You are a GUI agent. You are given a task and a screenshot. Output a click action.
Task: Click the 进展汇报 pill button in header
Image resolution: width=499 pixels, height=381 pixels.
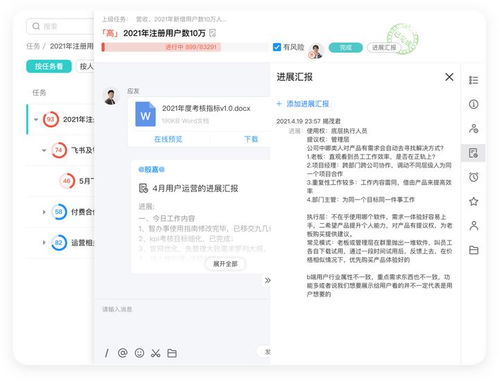[384, 48]
